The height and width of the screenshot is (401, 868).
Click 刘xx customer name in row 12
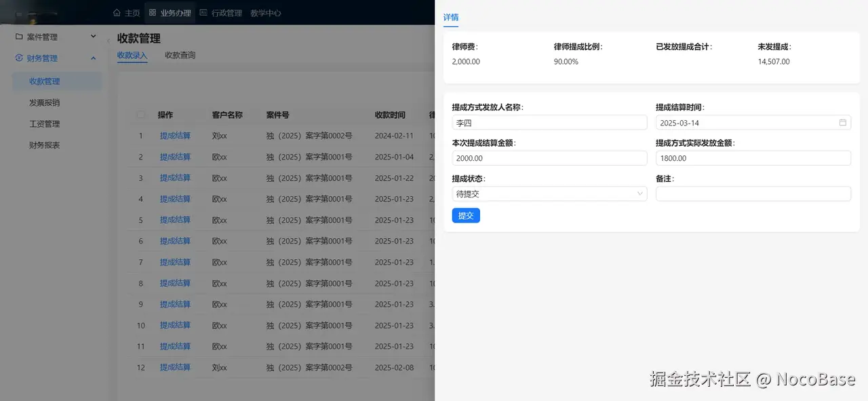tap(220, 367)
